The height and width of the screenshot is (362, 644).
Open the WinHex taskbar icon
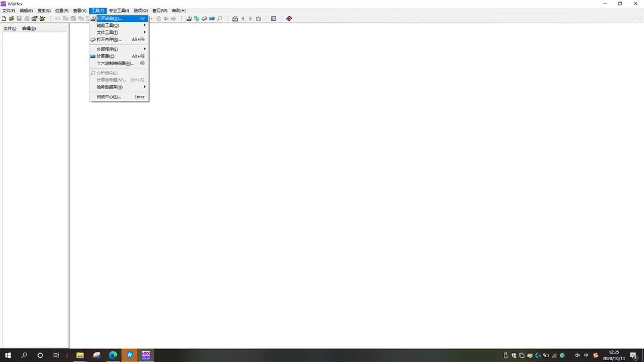coord(145,355)
